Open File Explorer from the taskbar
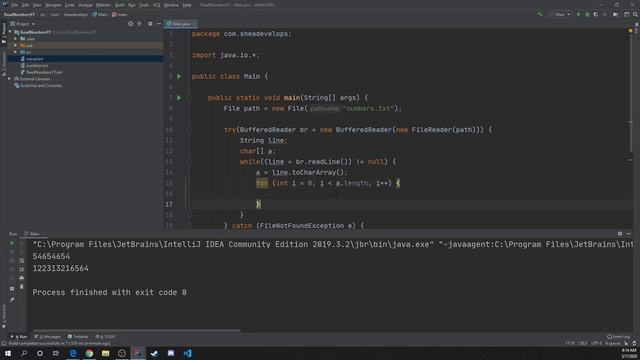Screen dimensions: 640x360 tap(105, 353)
